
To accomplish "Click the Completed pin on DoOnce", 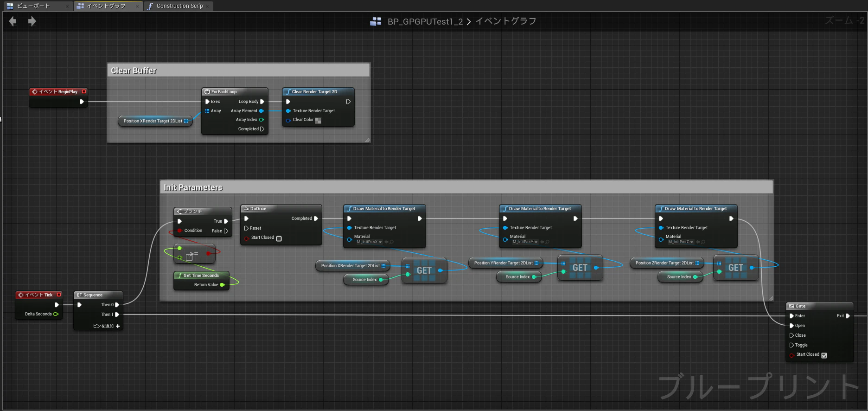I will pyautogui.click(x=316, y=218).
